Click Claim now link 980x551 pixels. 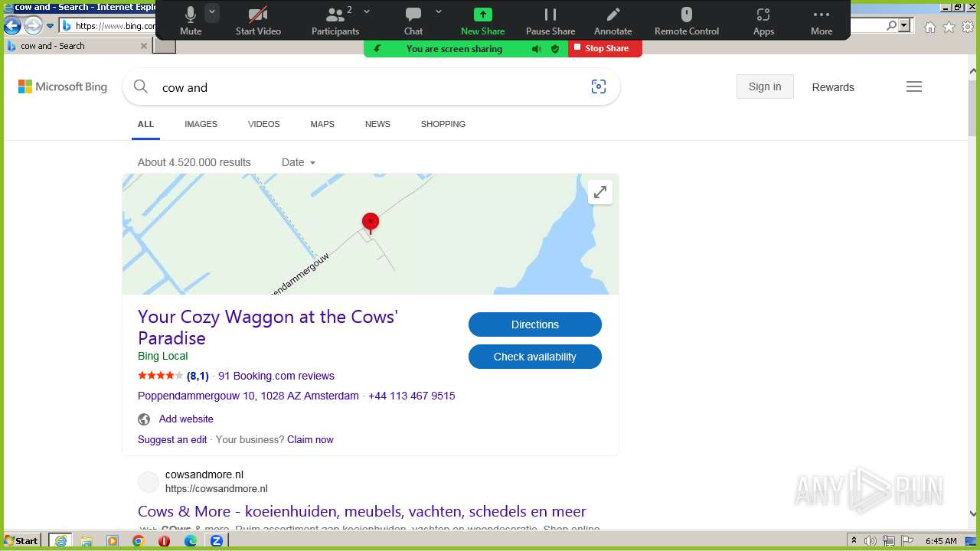(x=310, y=439)
